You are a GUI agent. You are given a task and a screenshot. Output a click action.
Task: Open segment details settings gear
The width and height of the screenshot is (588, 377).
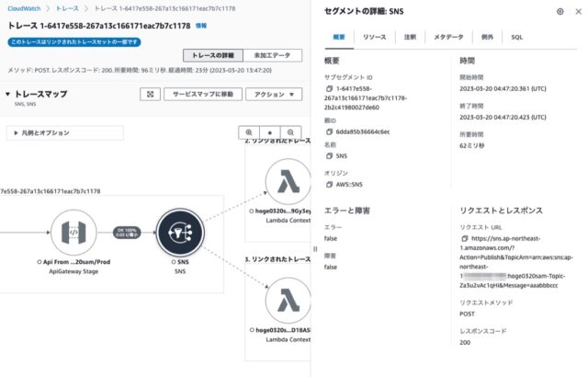(x=560, y=12)
